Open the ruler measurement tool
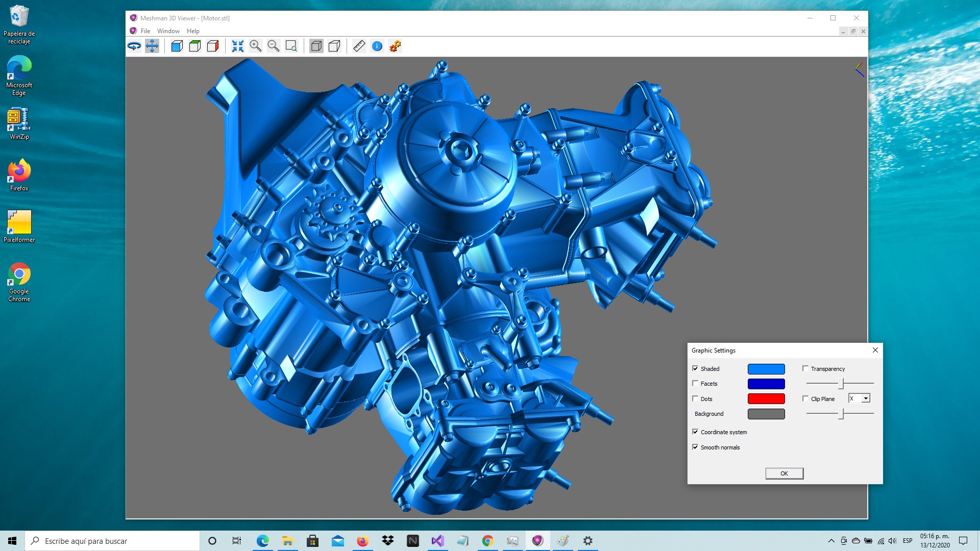 [x=359, y=46]
